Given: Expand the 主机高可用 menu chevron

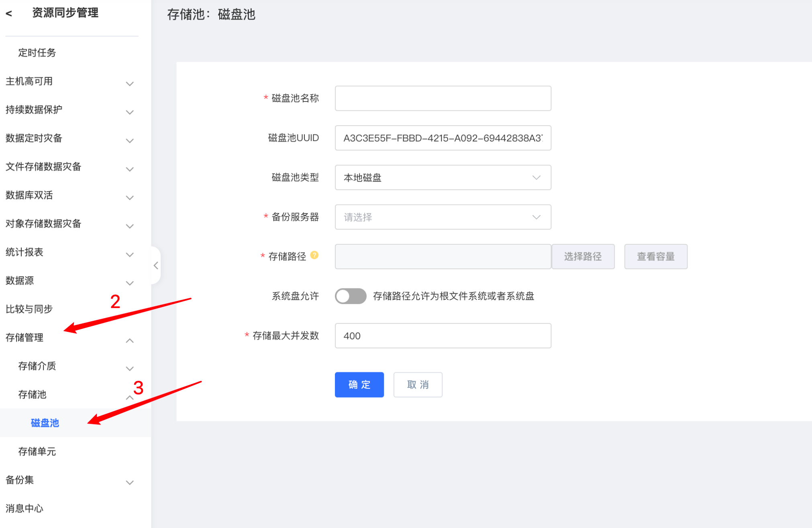Looking at the screenshot, I should tap(129, 83).
